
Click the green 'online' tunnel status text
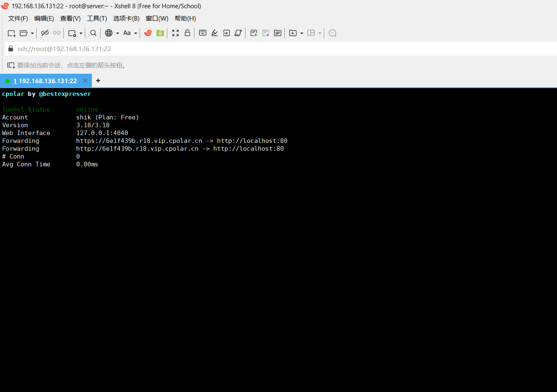(87, 110)
